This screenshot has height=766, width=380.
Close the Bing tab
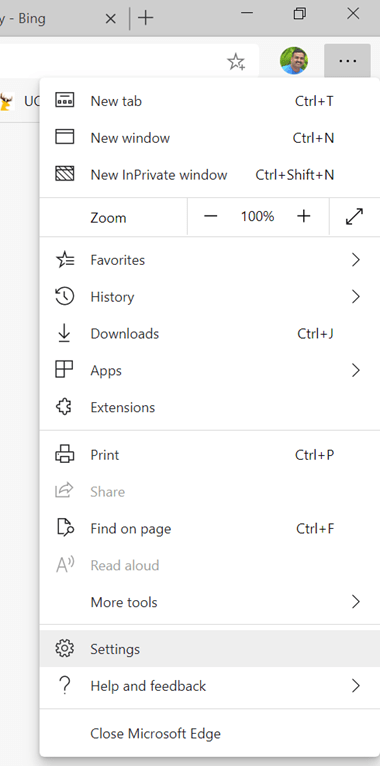pyautogui.click(x=111, y=19)
